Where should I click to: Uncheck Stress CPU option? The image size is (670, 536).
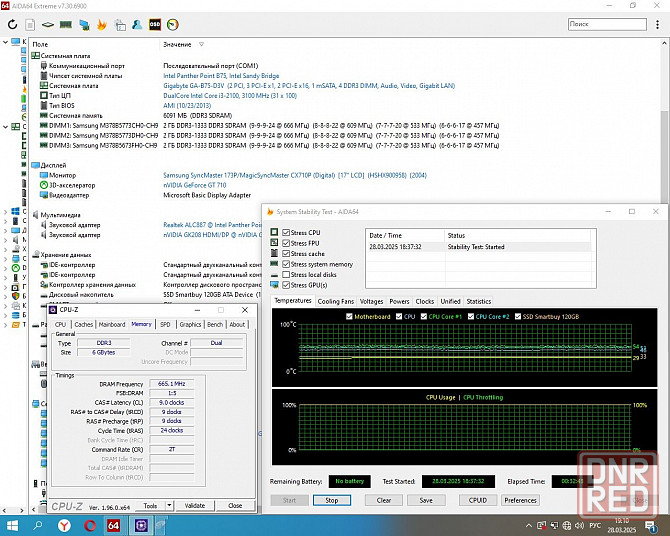click(x=286, y=233)
